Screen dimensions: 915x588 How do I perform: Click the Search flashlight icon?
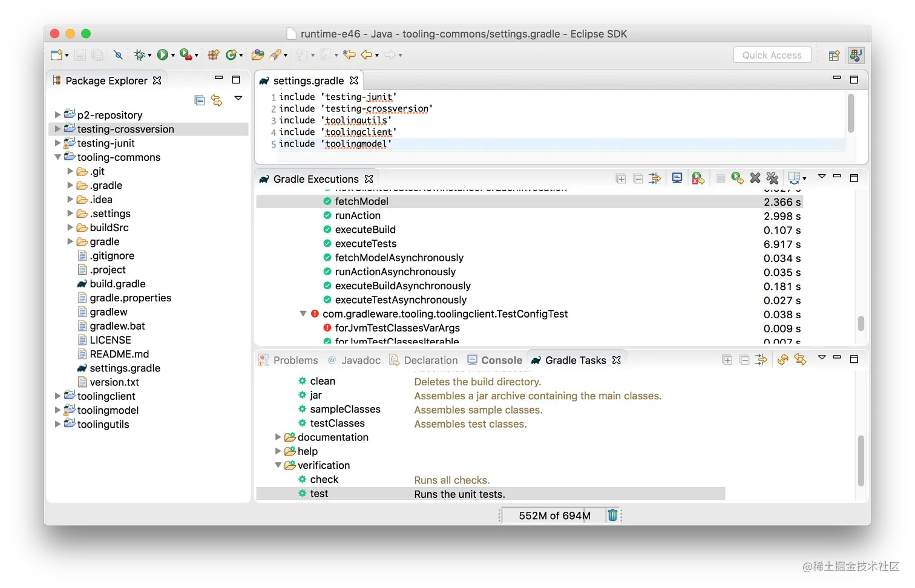(x=275, y=55)
